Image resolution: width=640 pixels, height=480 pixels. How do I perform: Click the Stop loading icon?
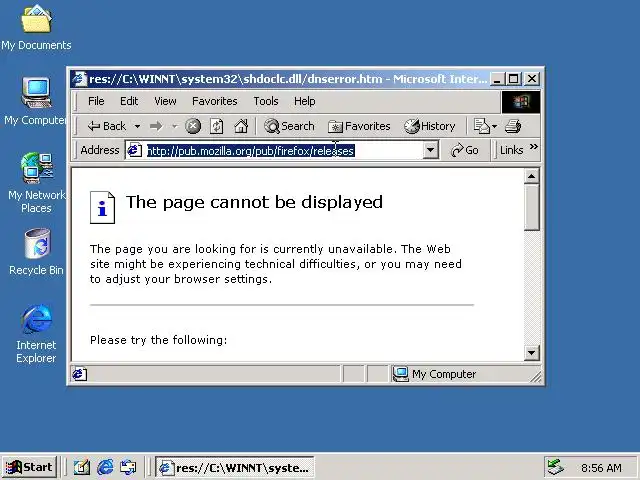pos(193,126)
